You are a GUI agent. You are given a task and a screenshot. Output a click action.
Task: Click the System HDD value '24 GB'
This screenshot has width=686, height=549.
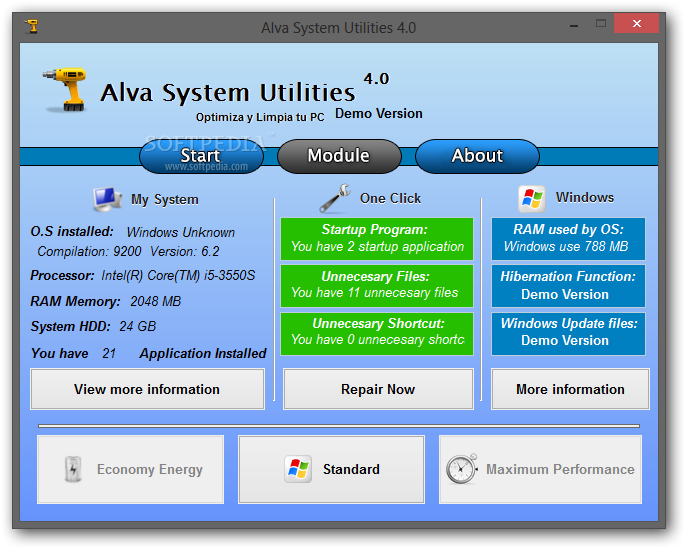tap(137, 326)
